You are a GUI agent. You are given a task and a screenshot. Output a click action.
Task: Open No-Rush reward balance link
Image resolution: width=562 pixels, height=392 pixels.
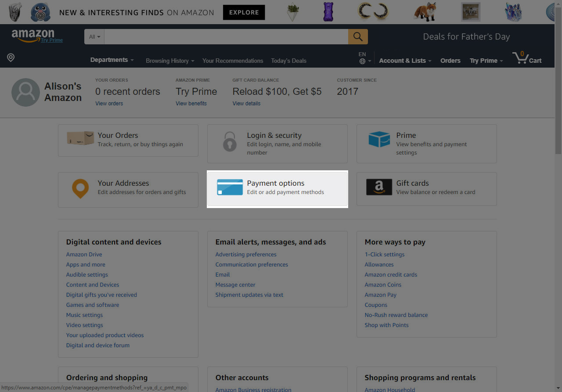click(396, 315)
